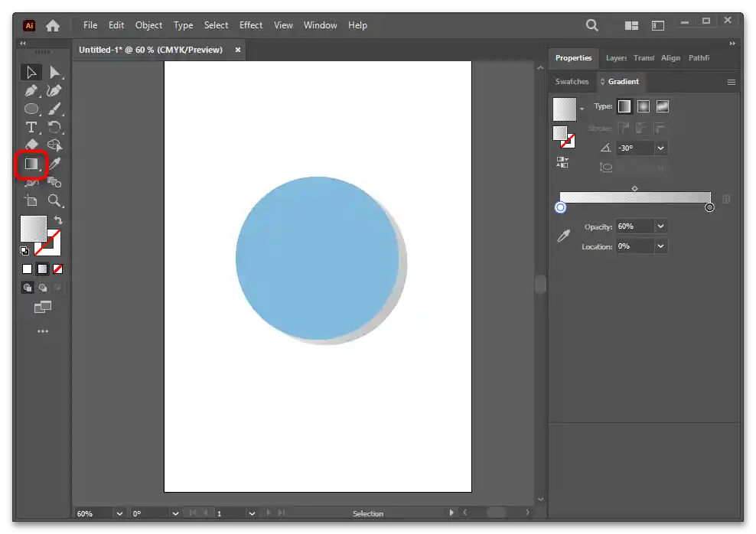Click the Swap Fill and Stroke arrow
Image resolution: width=756 pixels, height=534 pixels.
58,220
